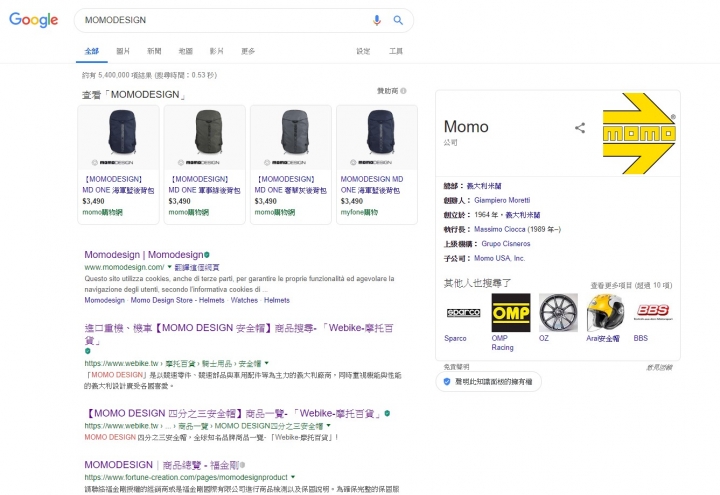Screen dimensions: 720x495
Task: Click 意見回饋 feedback link
Action: point(659,367)
